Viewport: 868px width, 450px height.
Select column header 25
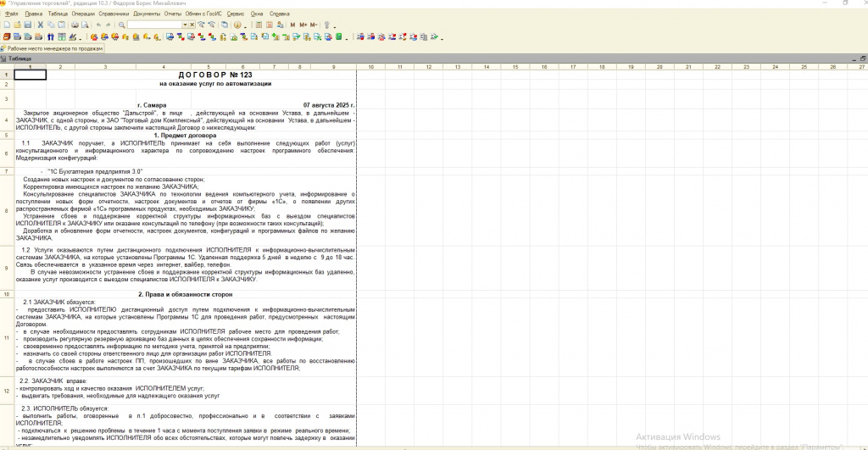pyautogui.click(x=804, y=67)
